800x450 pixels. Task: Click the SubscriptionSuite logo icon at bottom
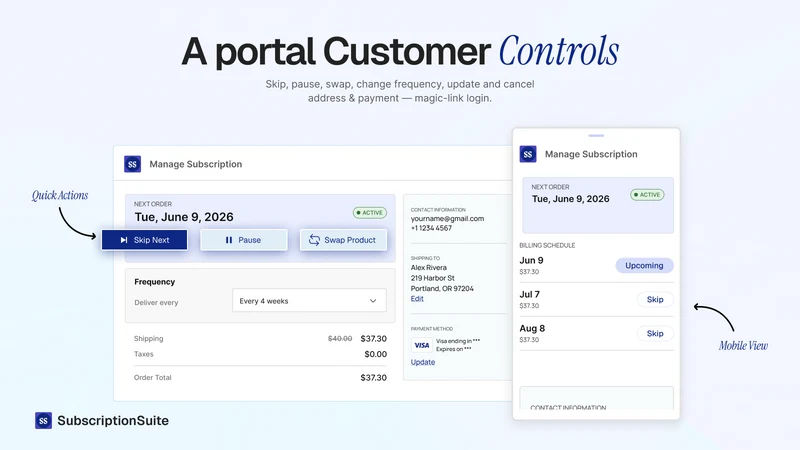[43, 420]
